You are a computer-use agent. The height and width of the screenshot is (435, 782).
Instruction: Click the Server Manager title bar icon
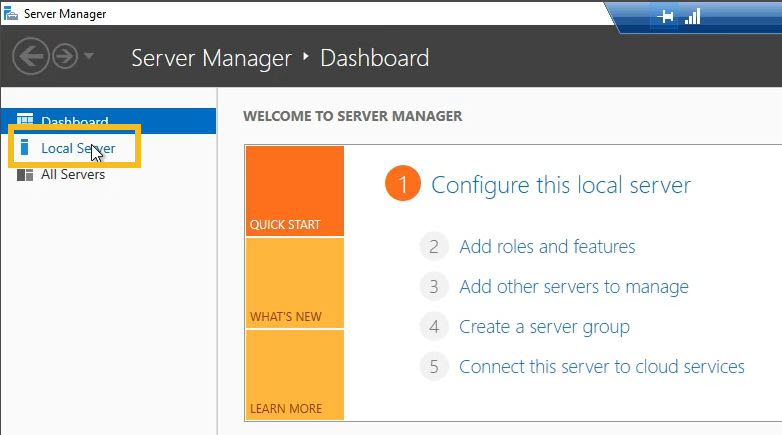pyautogui.click(x=10, y=13)
